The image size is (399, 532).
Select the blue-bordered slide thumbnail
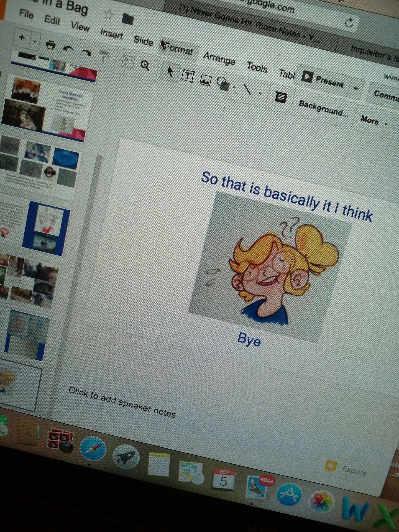(x=46, y=228)
